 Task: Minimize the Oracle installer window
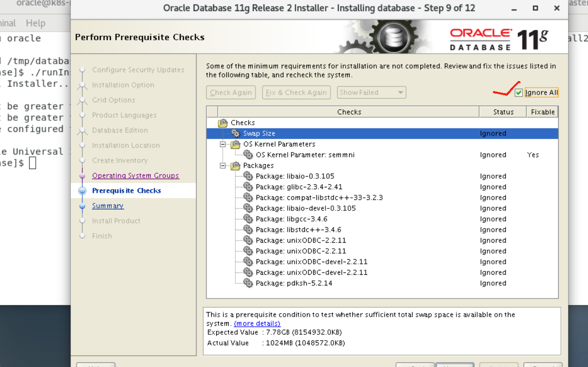click(x=514, y=8)
